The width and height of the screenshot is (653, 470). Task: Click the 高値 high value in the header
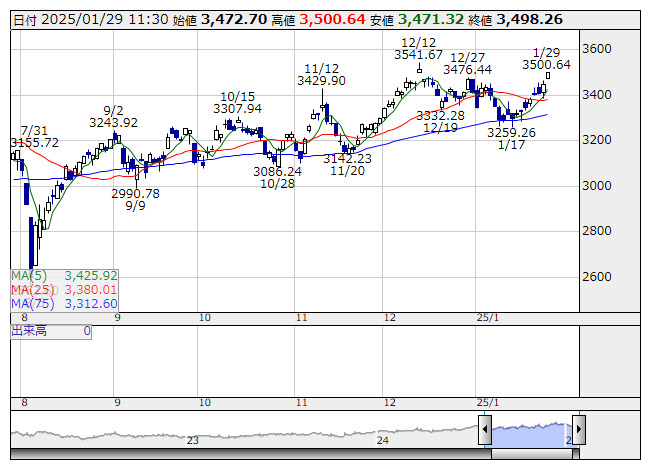tap(332, 19)
